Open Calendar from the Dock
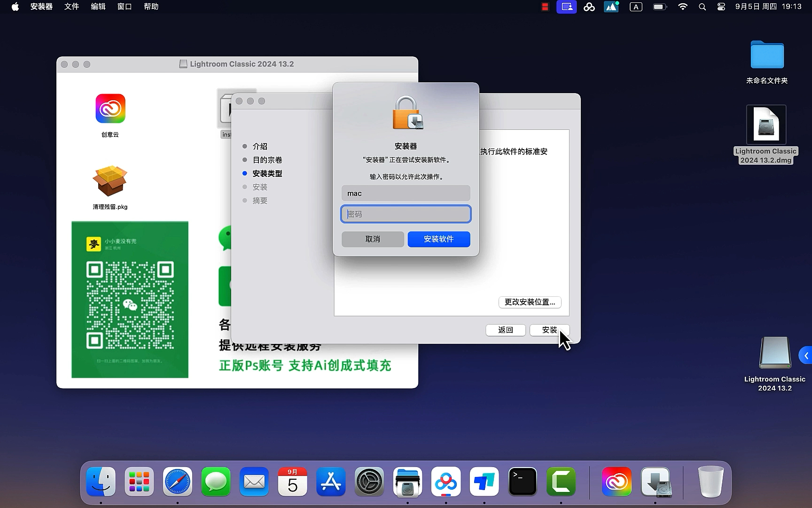 (293, 482)
